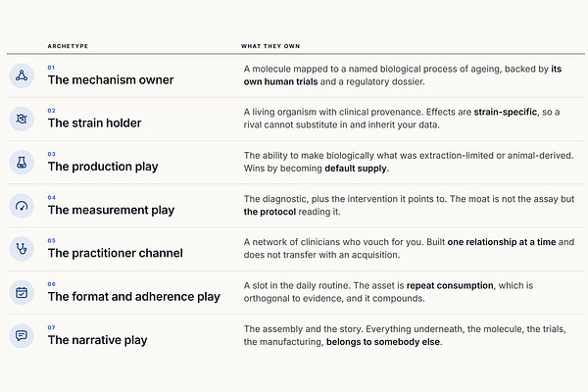Select 'The practitioner channel' heading

[116, 253]
